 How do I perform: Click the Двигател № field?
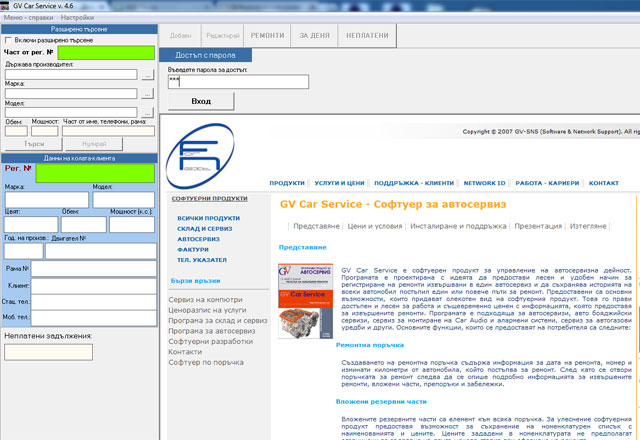tap(101, 251)
